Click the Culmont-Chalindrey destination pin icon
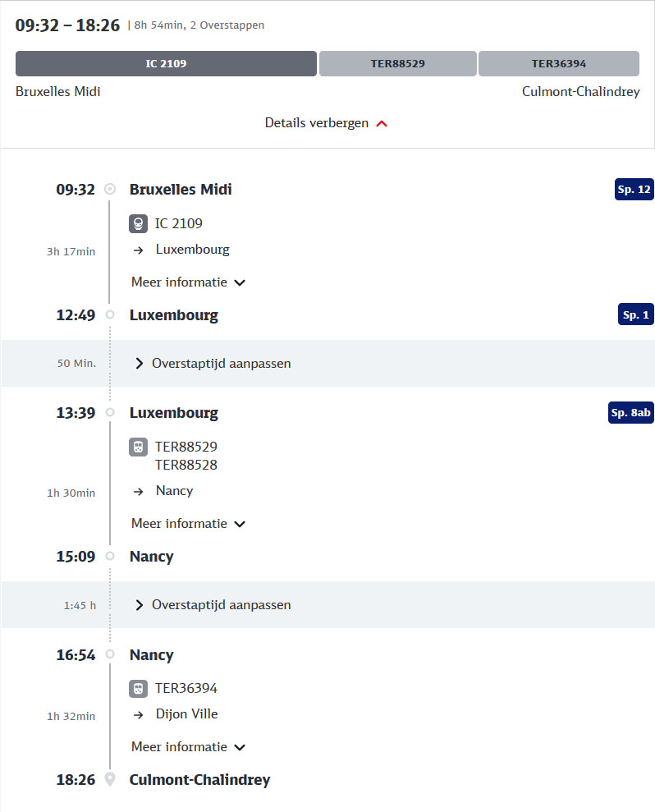 click(x=110, y=779)
